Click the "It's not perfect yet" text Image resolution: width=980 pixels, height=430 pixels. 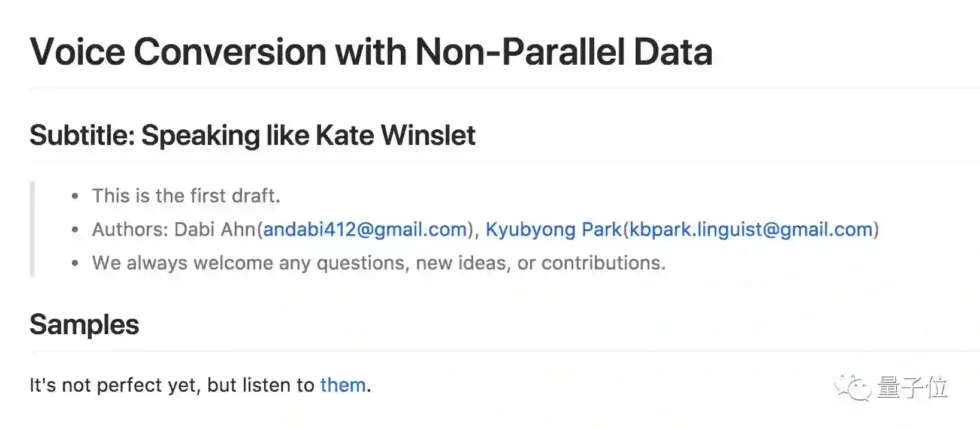point(171,385)
